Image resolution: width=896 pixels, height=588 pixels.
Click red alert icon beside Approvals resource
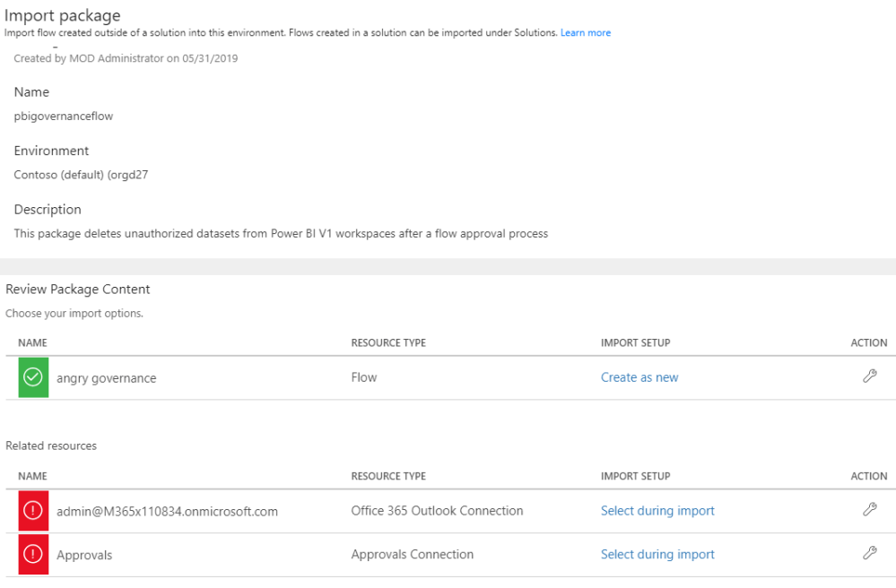(32, 553)
